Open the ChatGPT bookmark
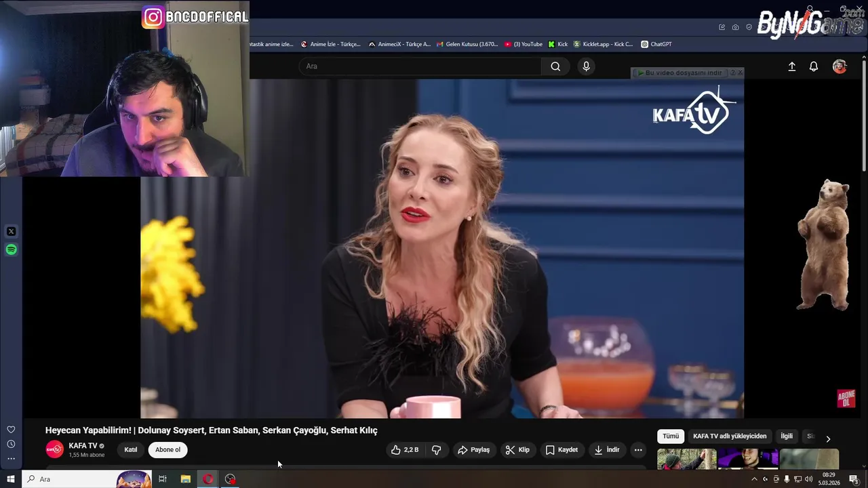The width and height of the screenshot is (868, 488). [x=656, y=44]
